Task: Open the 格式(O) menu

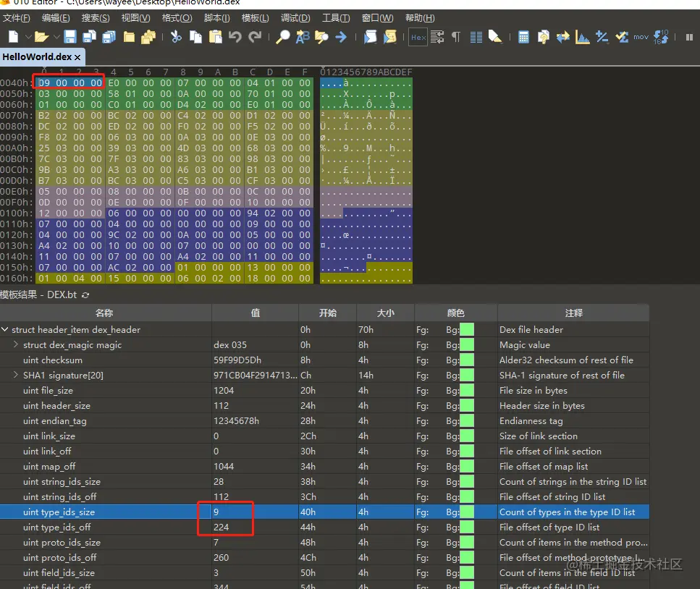Action: [177, 18]
